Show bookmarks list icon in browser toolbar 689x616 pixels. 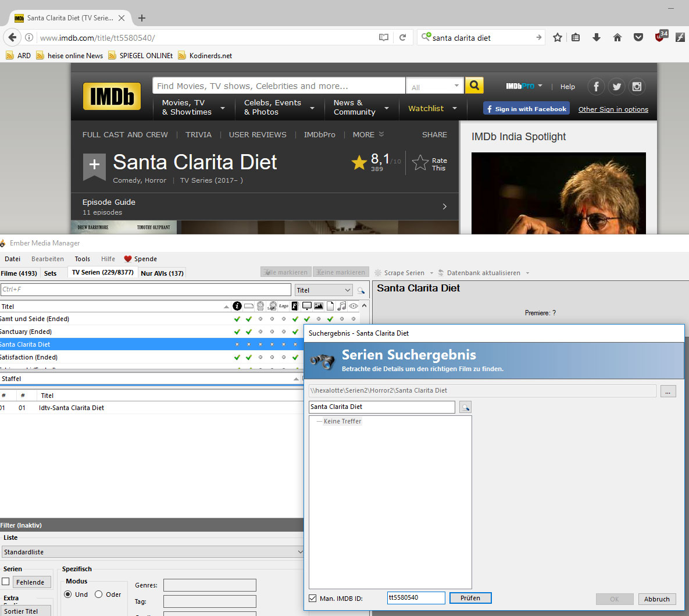click(x=576, y=37)
